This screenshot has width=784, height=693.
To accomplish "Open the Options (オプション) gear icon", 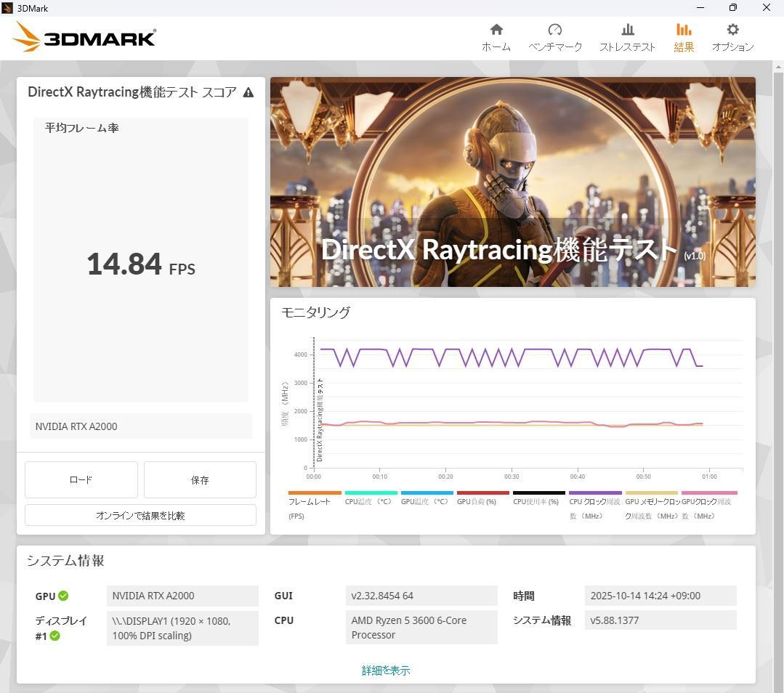I will (x=732, y=30).
